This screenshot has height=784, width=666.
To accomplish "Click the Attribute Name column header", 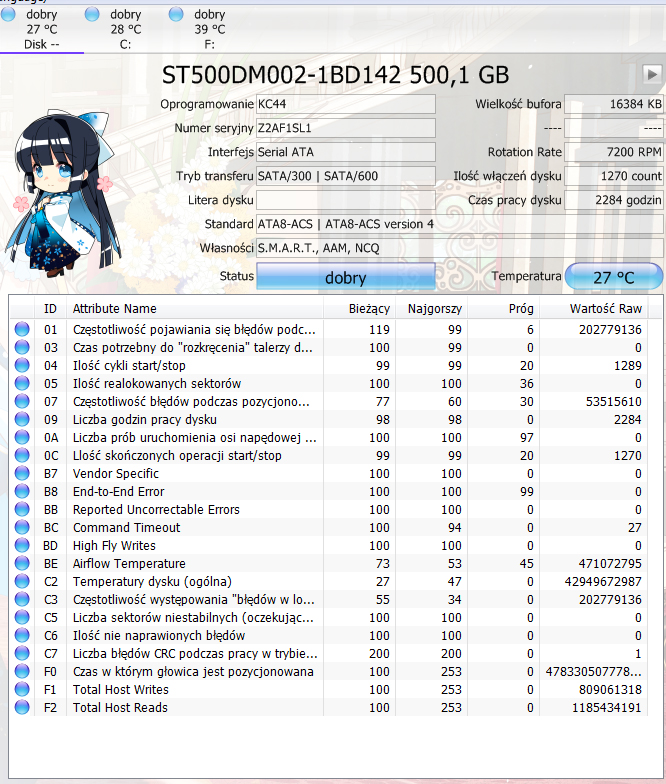I will pyautogui.click(x=194, y=308).
